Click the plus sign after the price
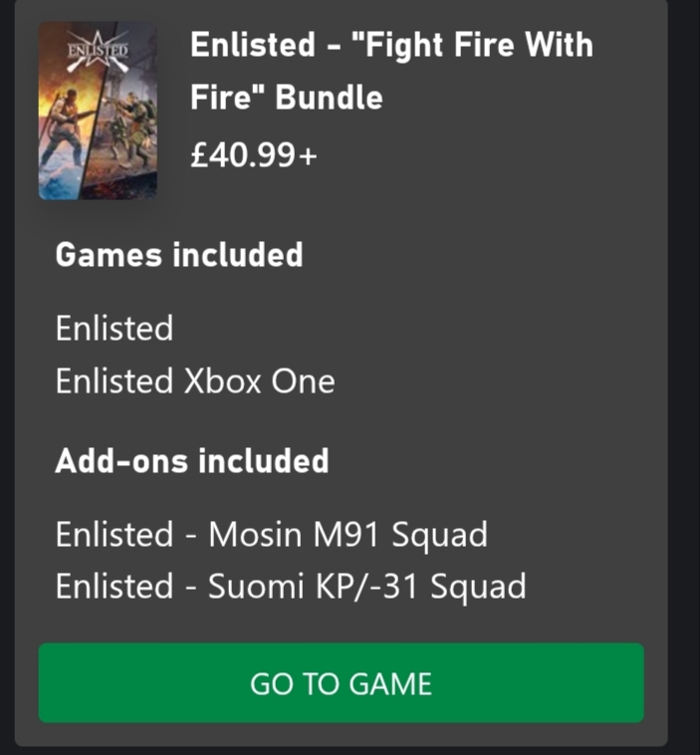Viewport: 700px width, 755px height. [307, 154]
